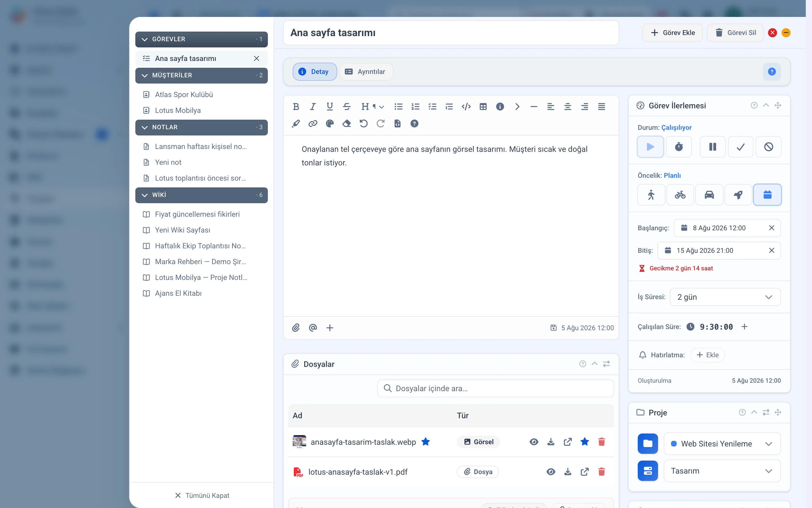
Task: Insert a bulleted list
Action: pos(398,106)
